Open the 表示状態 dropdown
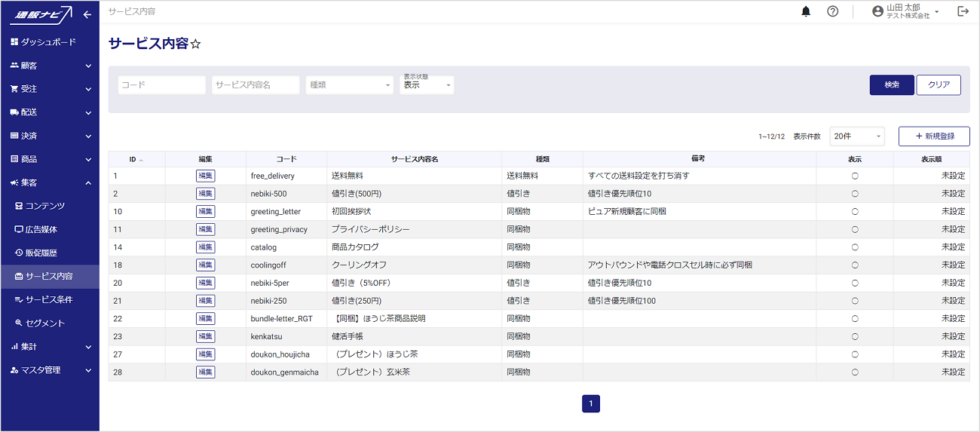This screenshot has height=432, width=980. 427,85
